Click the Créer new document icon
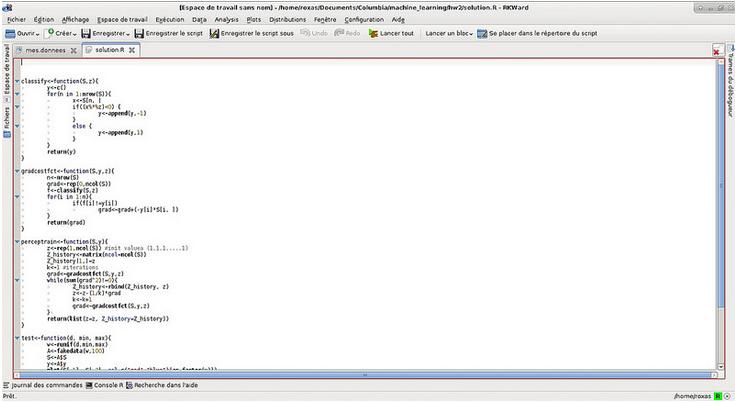 tap(49, 33)
